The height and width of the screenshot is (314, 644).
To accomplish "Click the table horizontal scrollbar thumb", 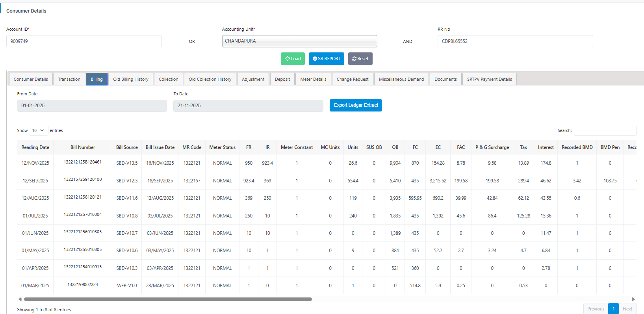I will [x=168, y=299].
